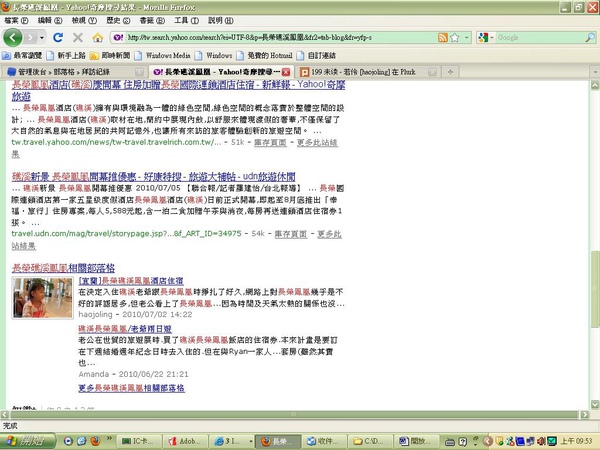600x450 pixels.
Task: Click the horizontal scrollbar left arrow
Action: (4, 414)
